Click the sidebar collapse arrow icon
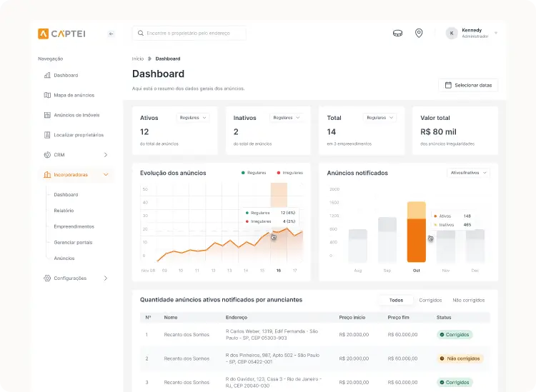 coord(111,34)
